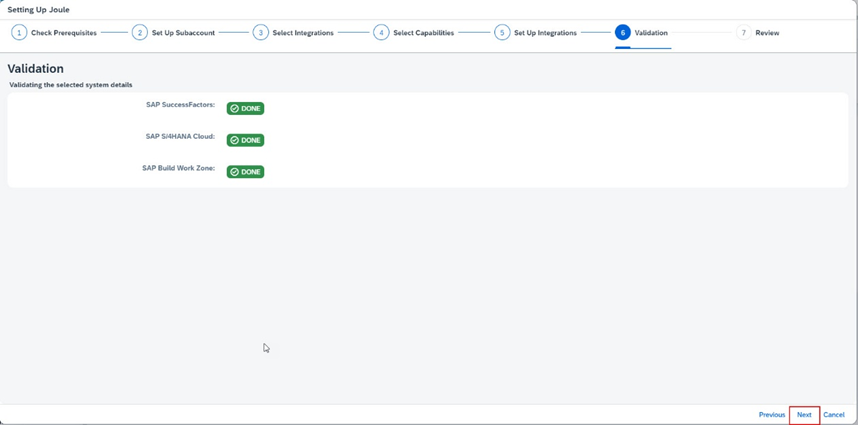Open the Set Up Subaccount step label
This screenshot has width=858, height=425.
183,33
